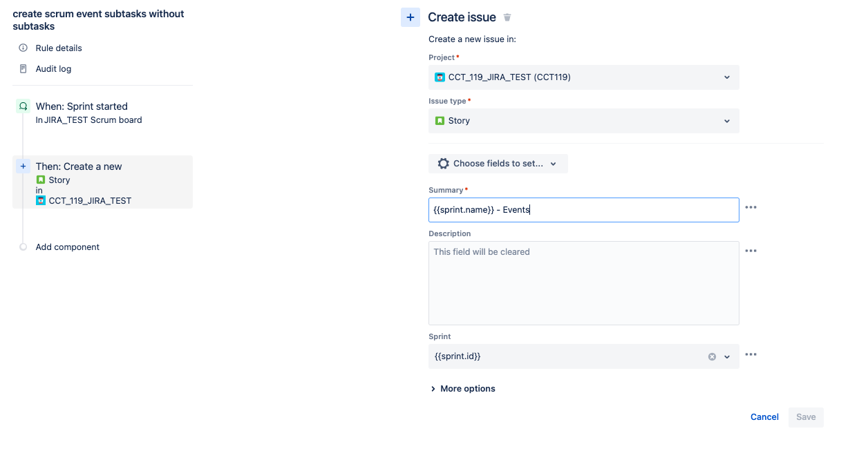The height and width of the screenshot is (451, 868).
Task: Click the plus icon beside Create issue heading
Action: pyautogui.click(x=411, y=17)
